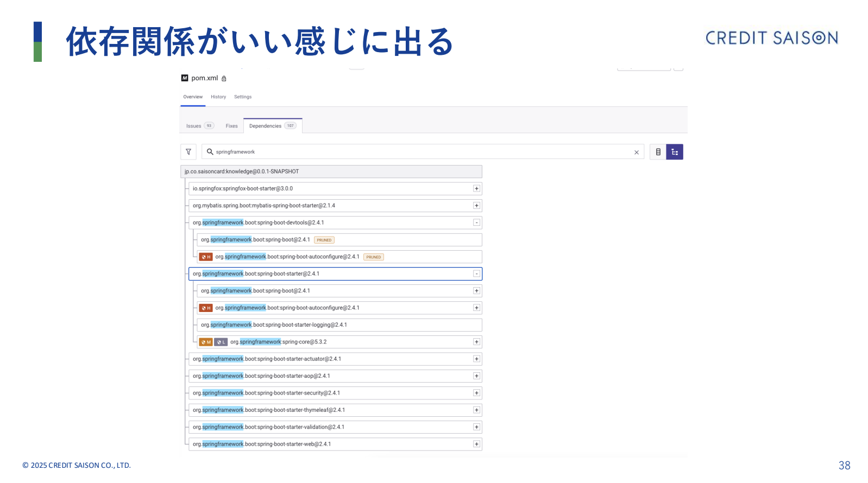868x483 pixels.
Task: Select spring-boot-starter-aop@2.4.1 row text
Action: click(262, 376)
